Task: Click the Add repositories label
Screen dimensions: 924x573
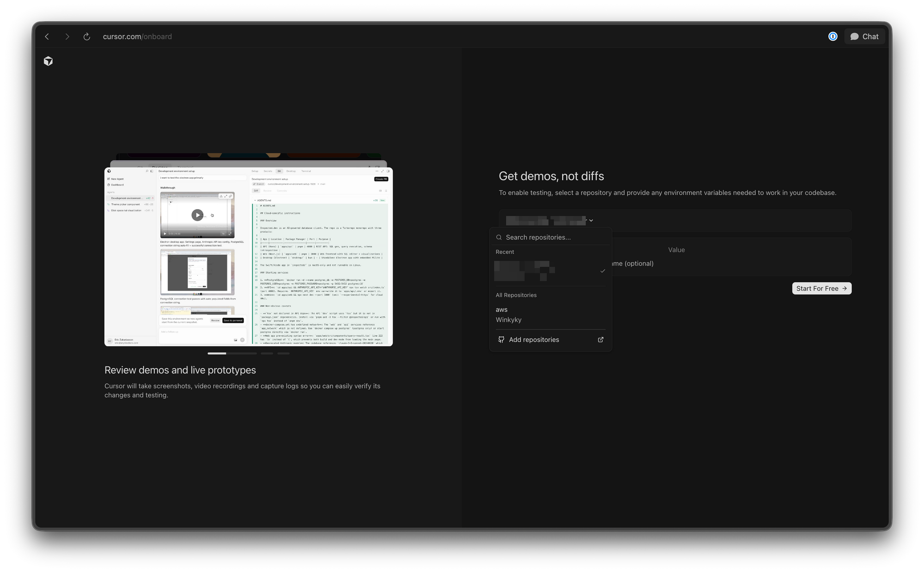Action: click(534, 339)
